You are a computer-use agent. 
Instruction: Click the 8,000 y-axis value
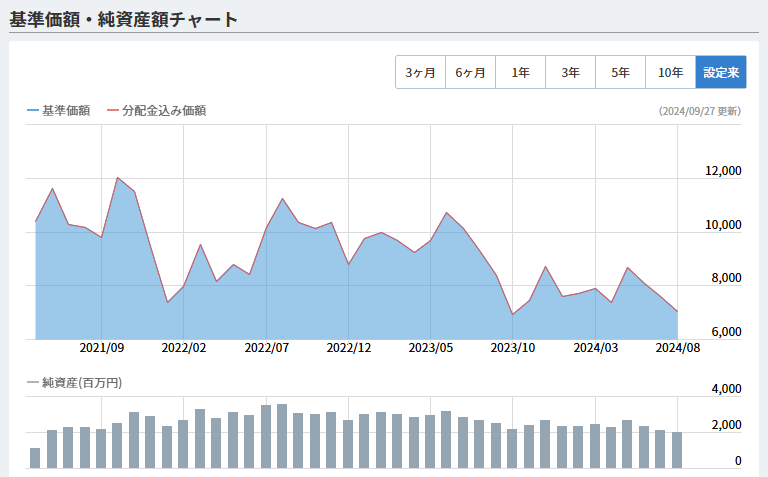point(726,278)
